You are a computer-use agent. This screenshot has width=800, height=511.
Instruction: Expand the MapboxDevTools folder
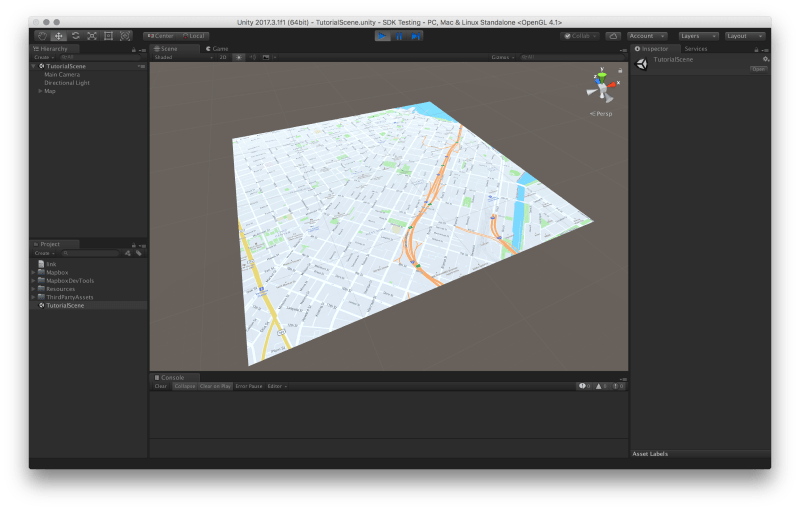(x=34, y=280)
